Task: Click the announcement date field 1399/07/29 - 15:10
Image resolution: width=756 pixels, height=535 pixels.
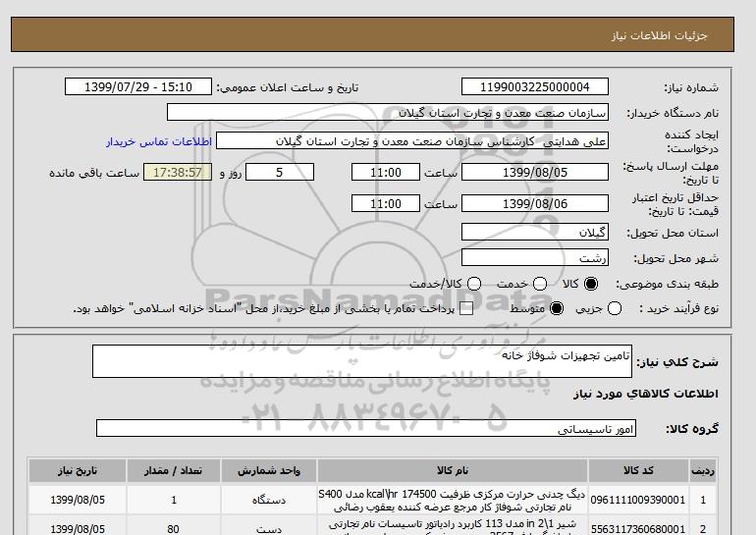Action: pyautogui.click(x=138, y=86)
